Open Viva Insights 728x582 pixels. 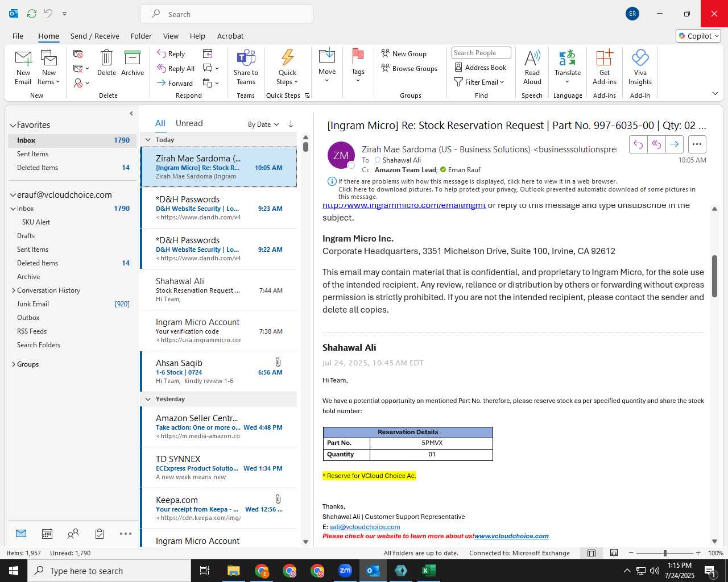(640, 68)
